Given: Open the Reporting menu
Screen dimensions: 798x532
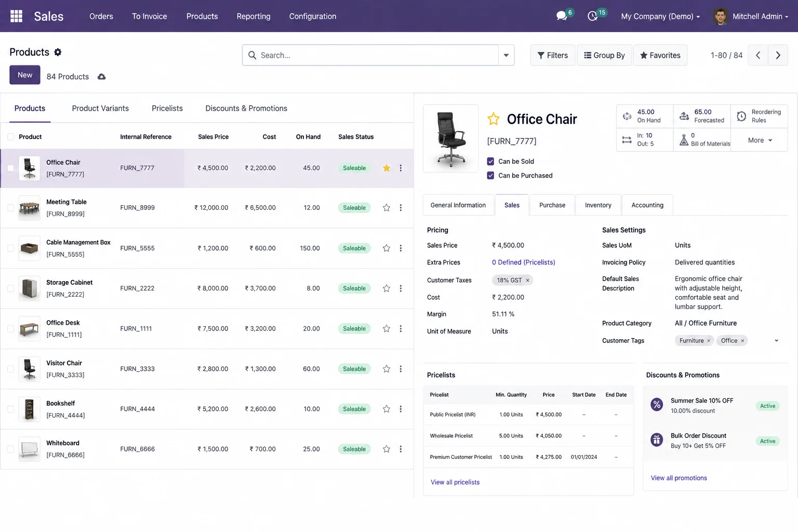Looking at the screenshot, I should pos(254,16).
